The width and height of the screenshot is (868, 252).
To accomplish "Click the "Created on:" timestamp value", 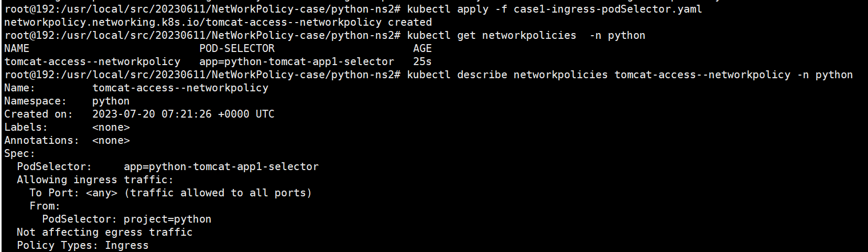I will (183, 114).
